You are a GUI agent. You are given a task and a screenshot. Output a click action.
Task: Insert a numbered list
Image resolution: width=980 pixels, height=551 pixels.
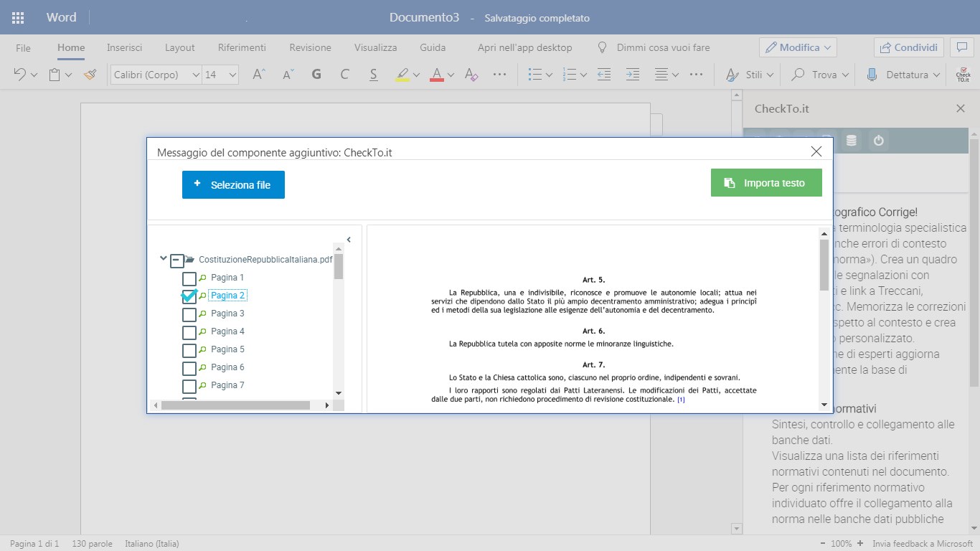(x=570, y=75)
